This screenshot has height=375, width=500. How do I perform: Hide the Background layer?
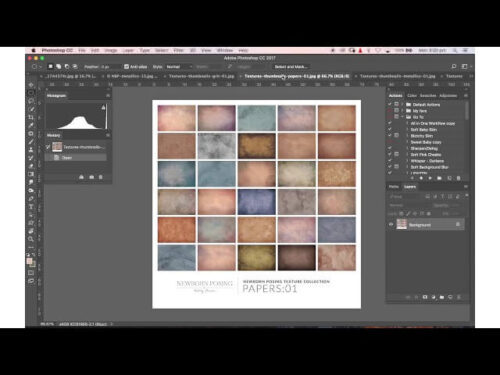pos(391,225)
